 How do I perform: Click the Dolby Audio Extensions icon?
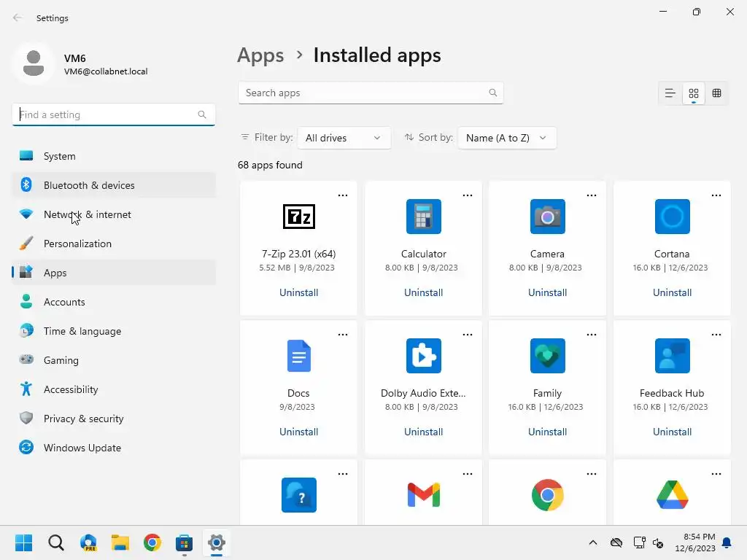coord(424,356)
